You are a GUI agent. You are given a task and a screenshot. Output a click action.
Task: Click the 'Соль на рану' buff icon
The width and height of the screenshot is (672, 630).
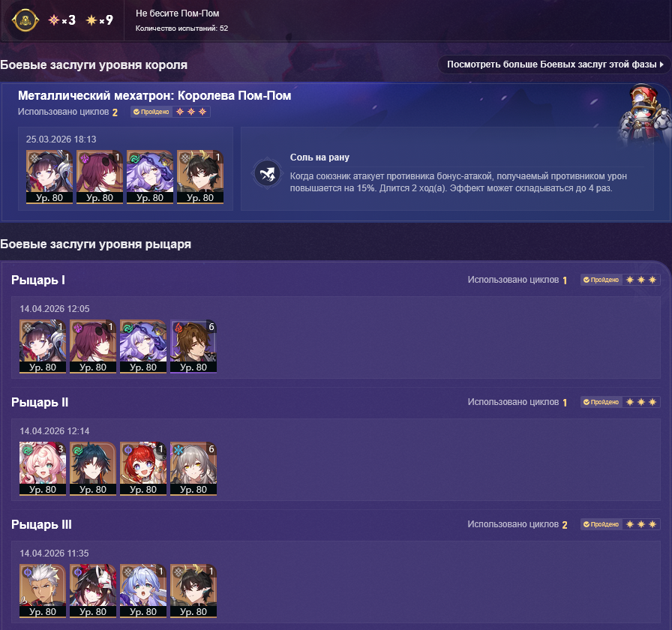(267, 173)
